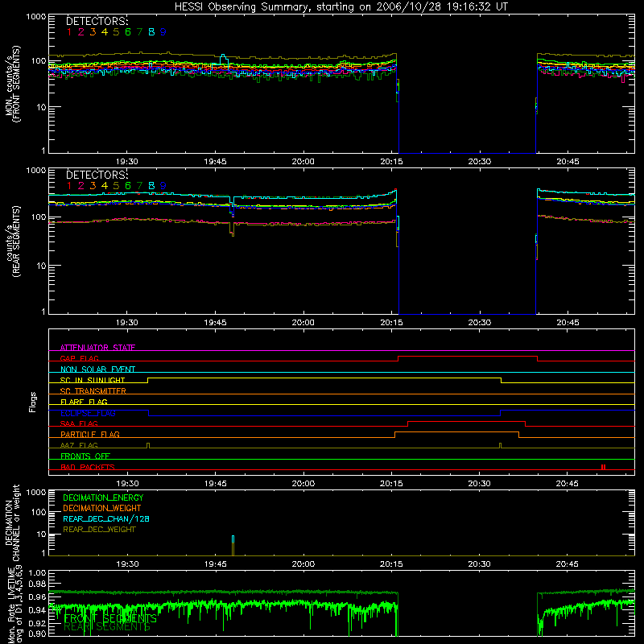The height and width of the screenshot is (644, 644).
Task: Select magenta detector 2 in front segments legend
Action: (x=81, y=32)
